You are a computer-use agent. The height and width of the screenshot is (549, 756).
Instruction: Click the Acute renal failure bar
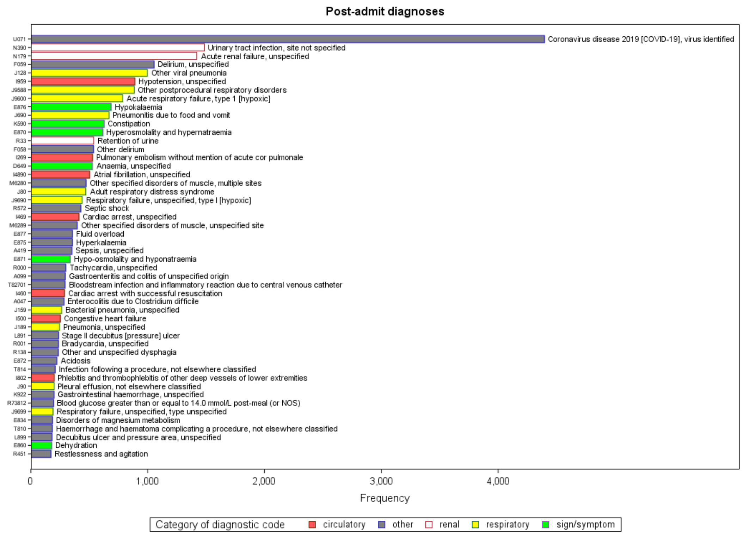[114, 56]
